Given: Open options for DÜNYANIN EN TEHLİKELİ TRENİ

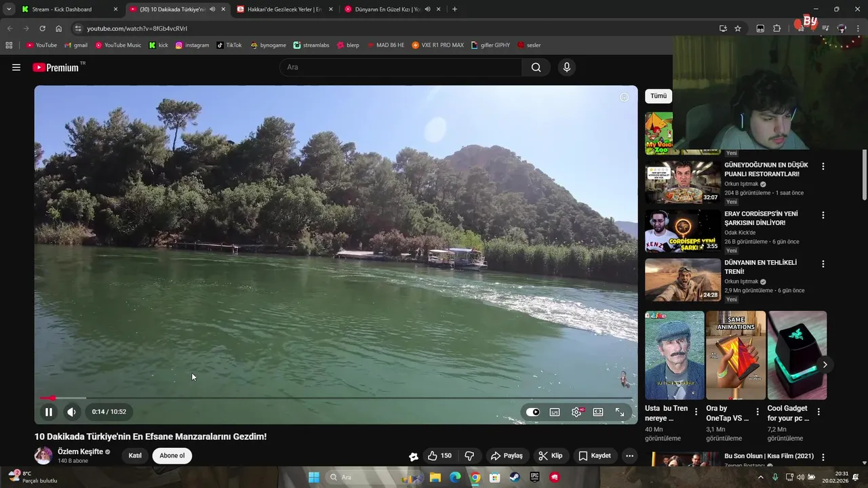Looking at the screenshot, I should pos(823,264).
